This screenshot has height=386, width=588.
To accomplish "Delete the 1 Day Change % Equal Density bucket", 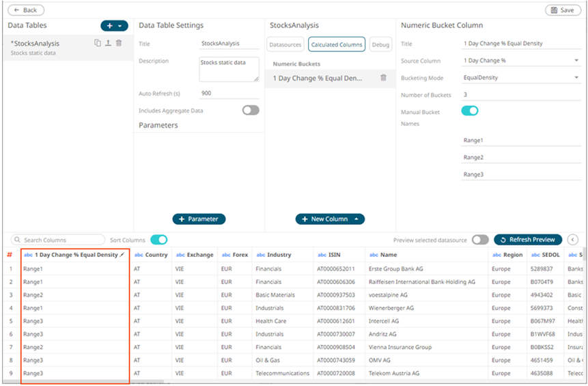I will coord(383,78).
